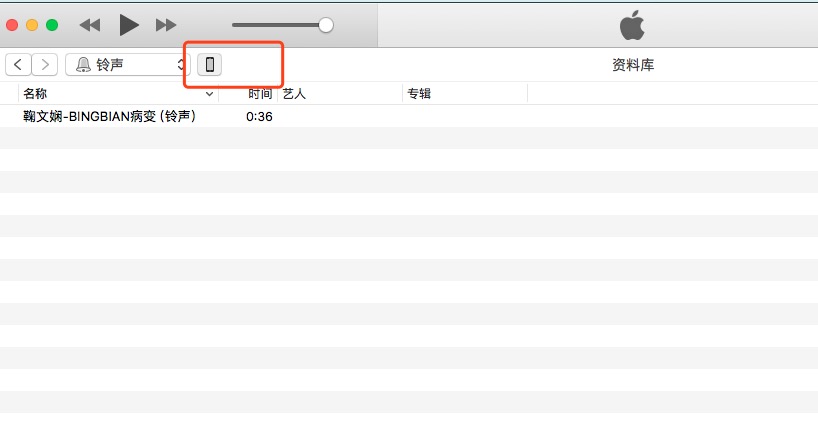
Task: Sort by the 时间 column header
Action: pyautogui.click(x=260, y=94)
